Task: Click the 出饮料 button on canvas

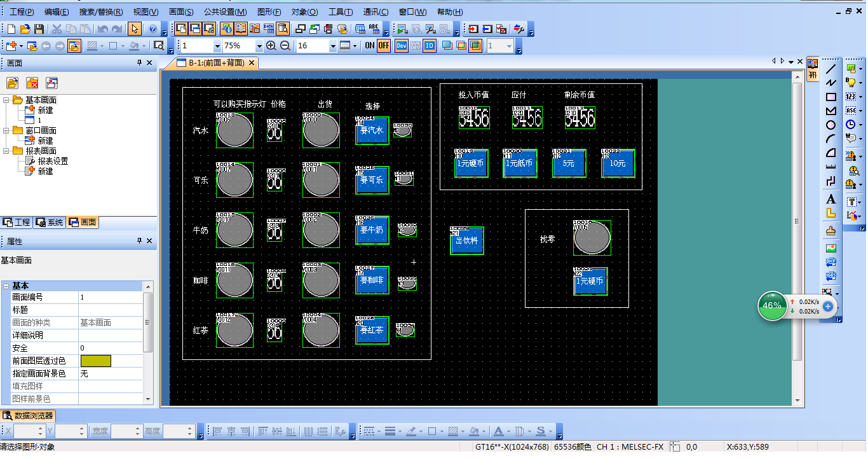Action: click(x=467, y=240)
